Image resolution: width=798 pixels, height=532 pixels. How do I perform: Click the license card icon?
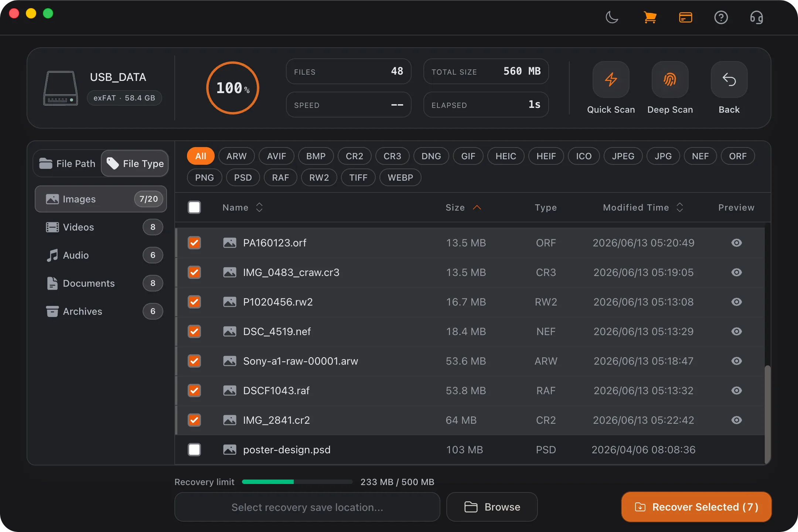click(x=685, y=17)
